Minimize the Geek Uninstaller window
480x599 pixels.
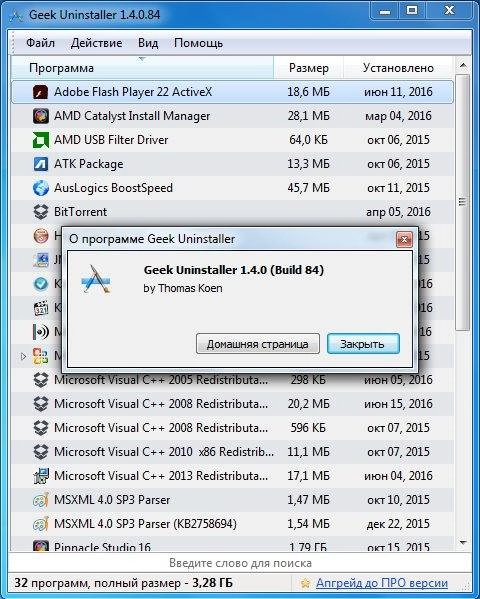[384, 11]
